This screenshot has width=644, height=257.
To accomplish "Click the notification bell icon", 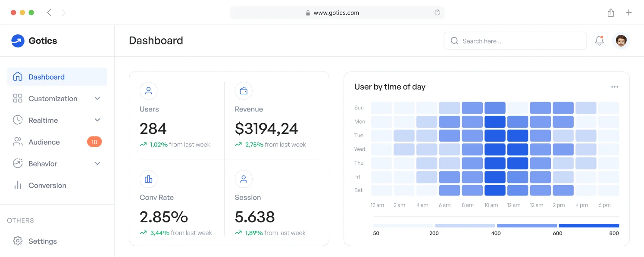I will [599, 41].
